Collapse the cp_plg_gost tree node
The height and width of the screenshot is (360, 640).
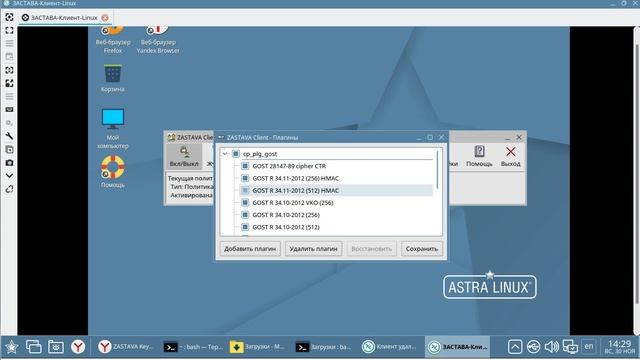pyautogui.click(x=225, y=154)
